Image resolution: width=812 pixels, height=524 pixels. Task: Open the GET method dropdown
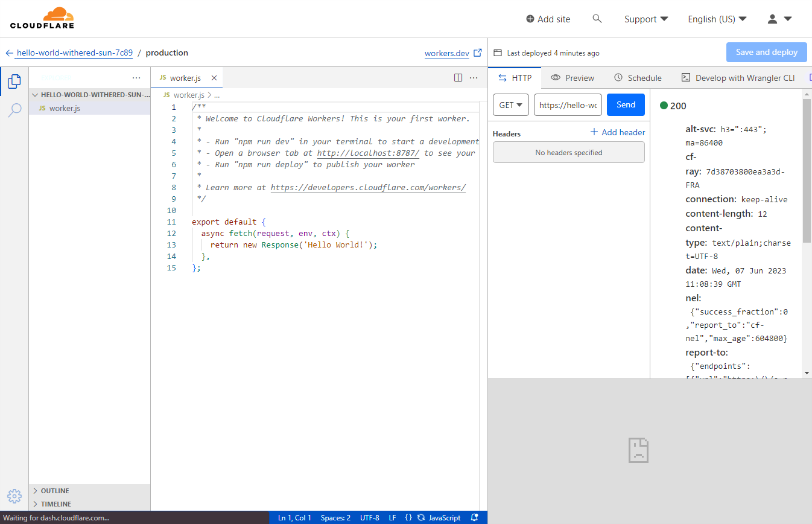(x=511, y=105)
